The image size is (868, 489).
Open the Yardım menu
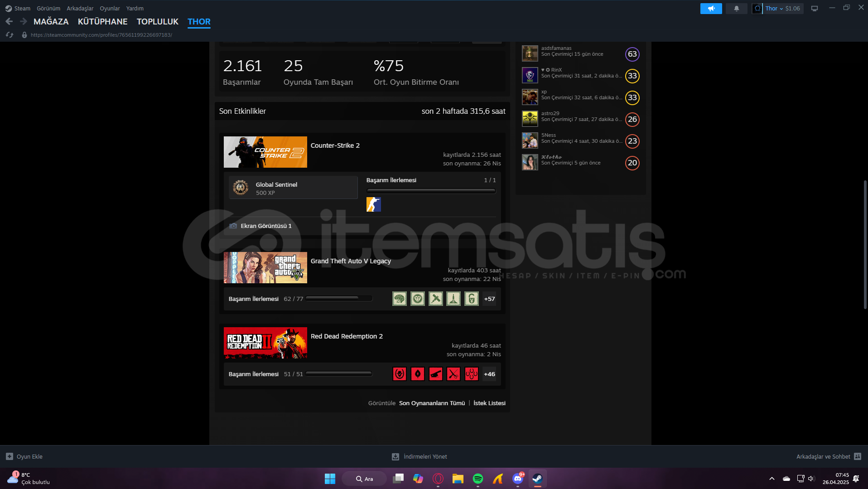[135, 8]
